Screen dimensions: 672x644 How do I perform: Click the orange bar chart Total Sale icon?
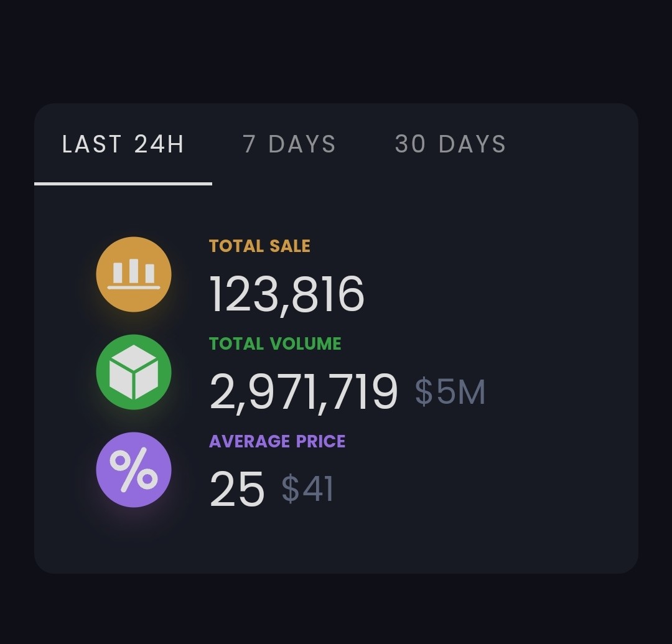click(x=134, y=274)
